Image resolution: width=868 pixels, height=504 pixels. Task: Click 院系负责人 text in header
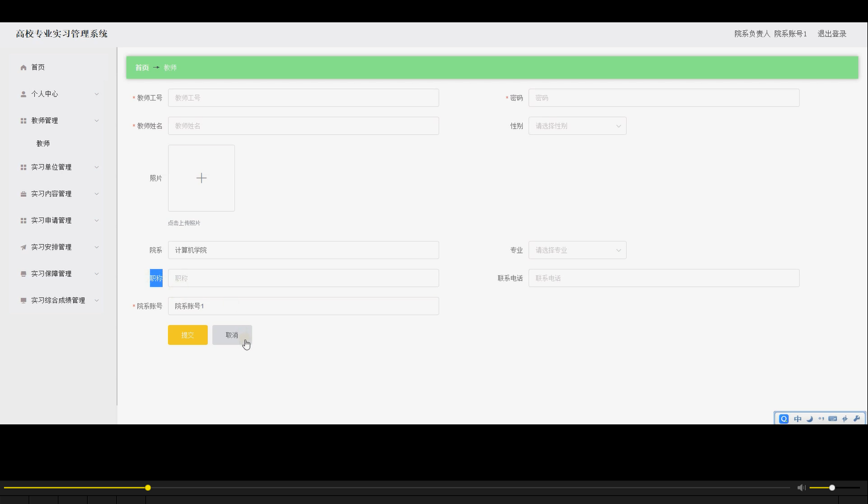(752, 34)
